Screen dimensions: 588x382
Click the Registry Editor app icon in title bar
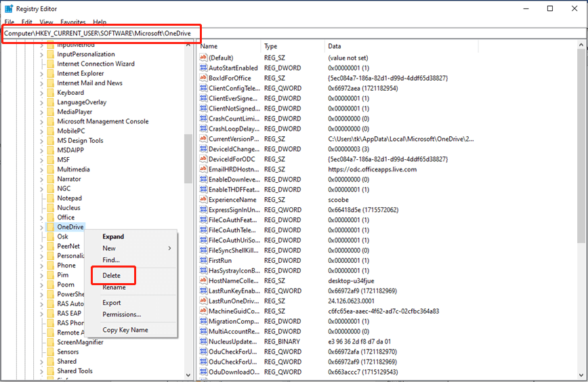click(9, 8)
